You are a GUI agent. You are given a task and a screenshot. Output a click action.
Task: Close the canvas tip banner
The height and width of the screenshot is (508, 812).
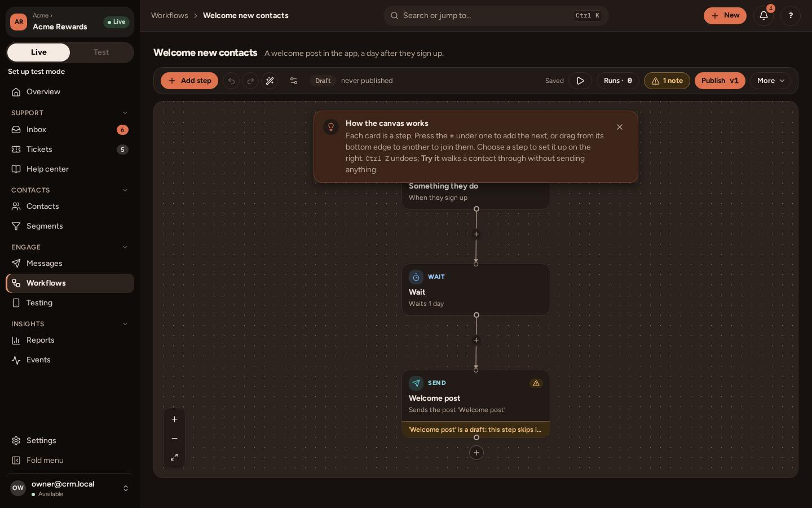[620, 127]
